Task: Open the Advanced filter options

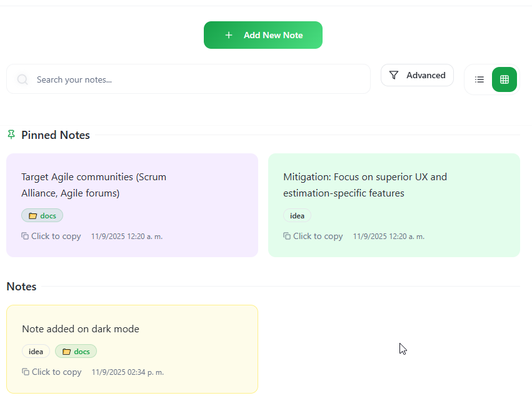Action: pyautogui.click(x=417, y=75)
